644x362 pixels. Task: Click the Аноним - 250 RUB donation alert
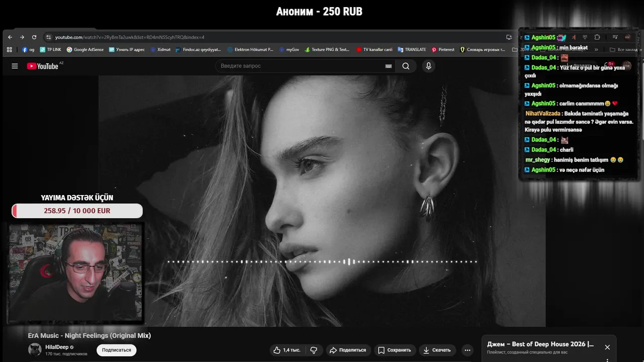(x=319, y=11)
